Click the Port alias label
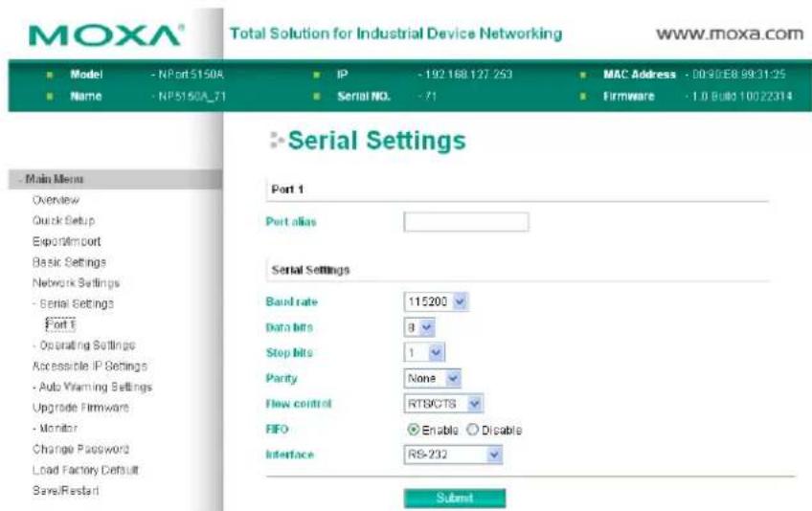Image resolution: width=812 pixels, height=511 pixels. (x=291, y=222)
